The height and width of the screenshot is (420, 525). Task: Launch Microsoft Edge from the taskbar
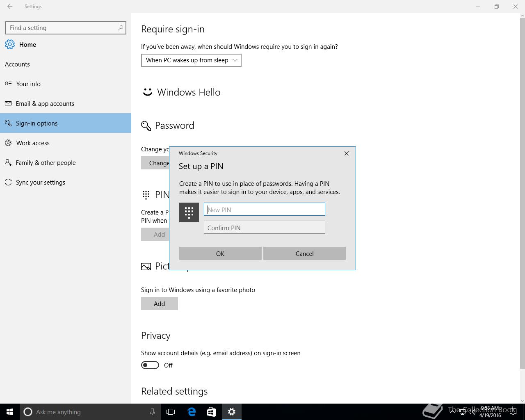pyautogui.click(x=192, y=412)
